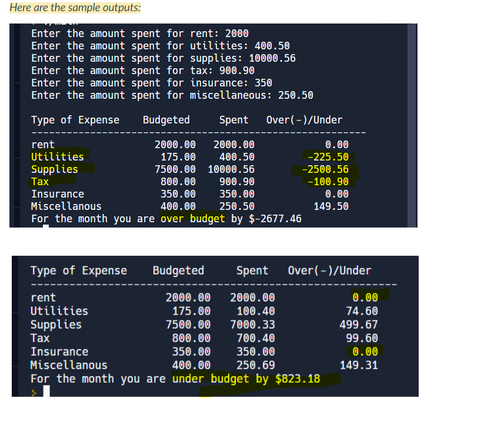481x448 pixels.
Task: Select the miscellaneous prompt line showing 250.50
Action: (x=172, y=95)
